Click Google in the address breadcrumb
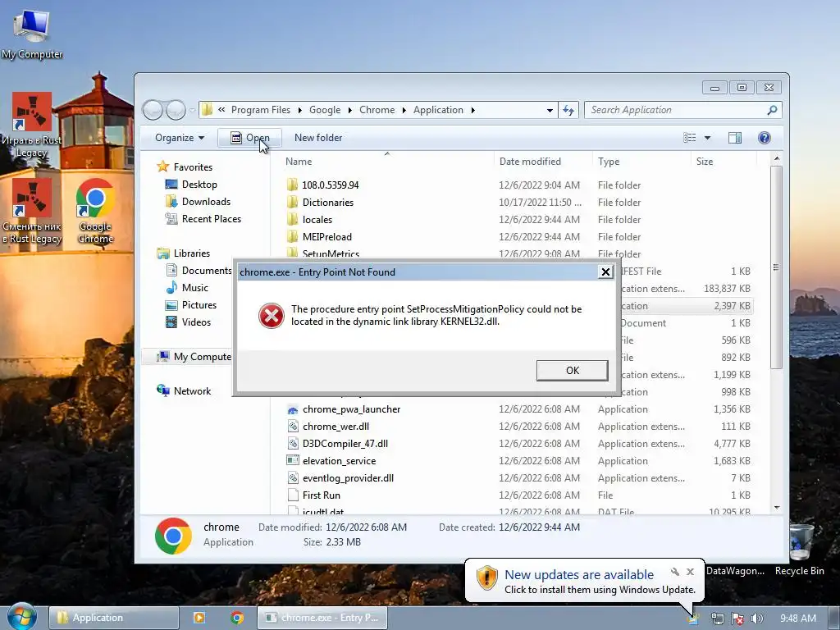This screenshot has width=840, height=630. coord(325,110)
